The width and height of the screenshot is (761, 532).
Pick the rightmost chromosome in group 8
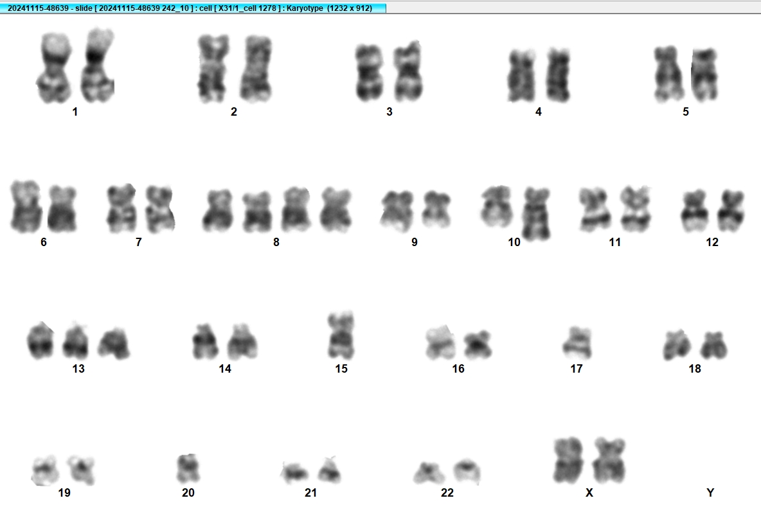(x=336, y=209)
